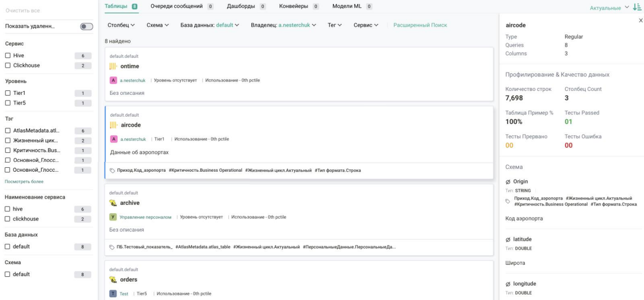Click the Origin column type icon
This screenshot has width=644, height=300.
click(508, 182)
